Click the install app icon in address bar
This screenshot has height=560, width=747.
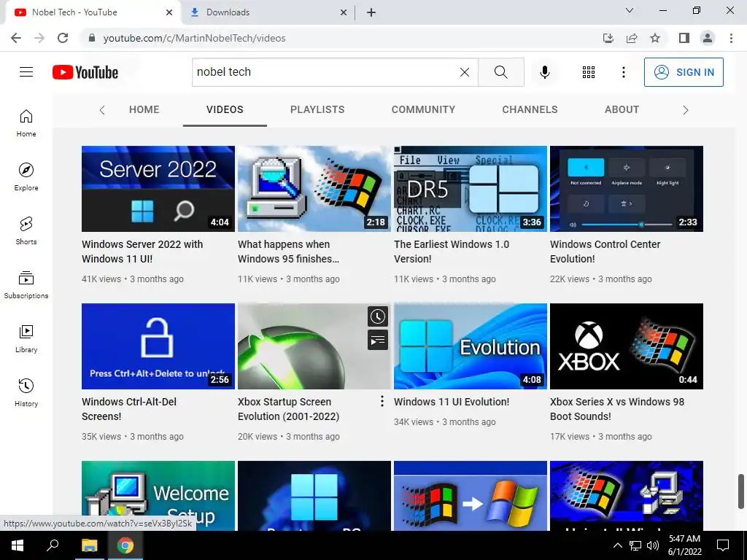click(608, 38)
